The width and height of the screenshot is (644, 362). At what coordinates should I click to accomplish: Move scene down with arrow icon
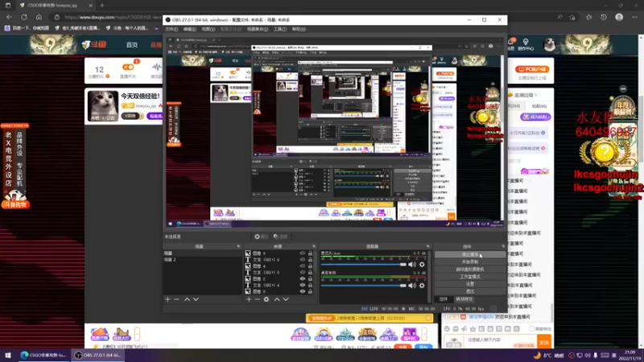pos(196,299)
